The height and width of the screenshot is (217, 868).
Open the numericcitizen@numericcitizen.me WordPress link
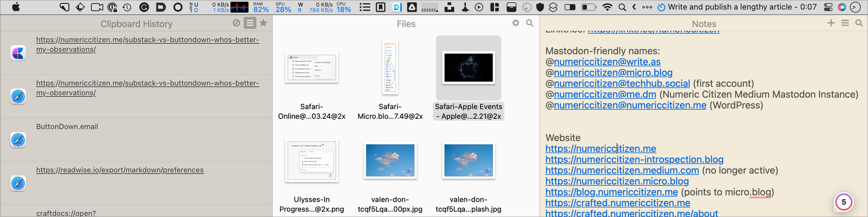pyautogui.click(x=630, y=105)
